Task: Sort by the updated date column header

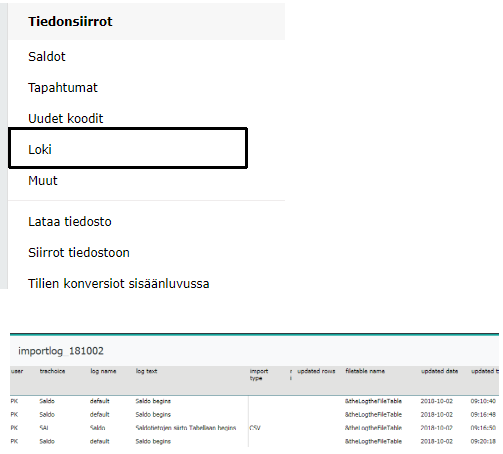Action: coord(439,371)
